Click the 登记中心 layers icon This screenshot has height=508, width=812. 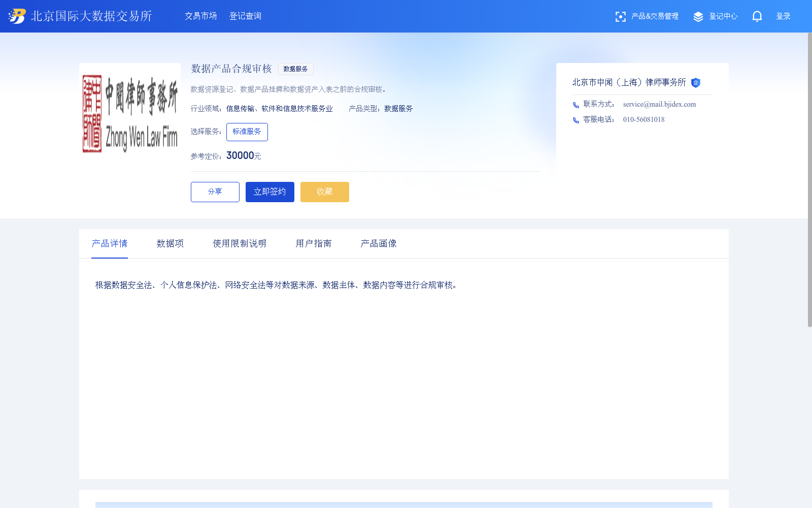pyautogui.click(x=698, y=17)
